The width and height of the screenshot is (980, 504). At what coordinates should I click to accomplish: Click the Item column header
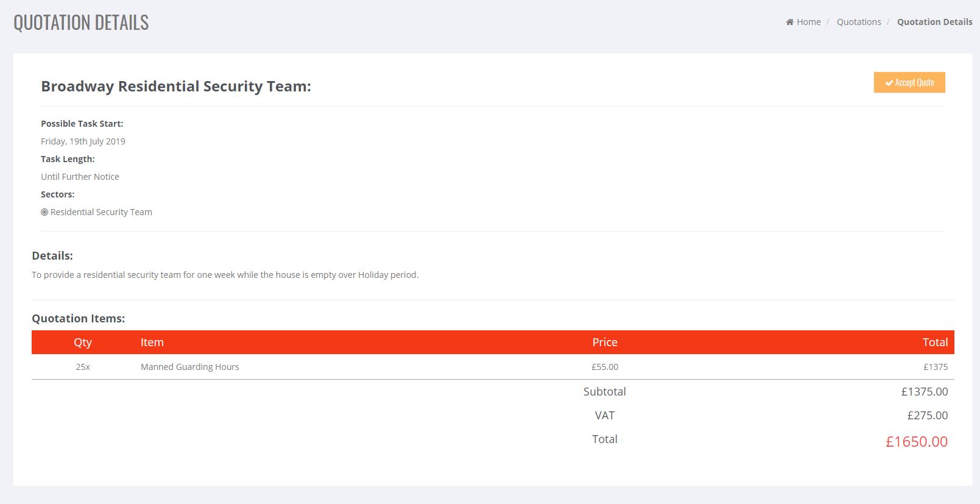click(x=152, y=343)
